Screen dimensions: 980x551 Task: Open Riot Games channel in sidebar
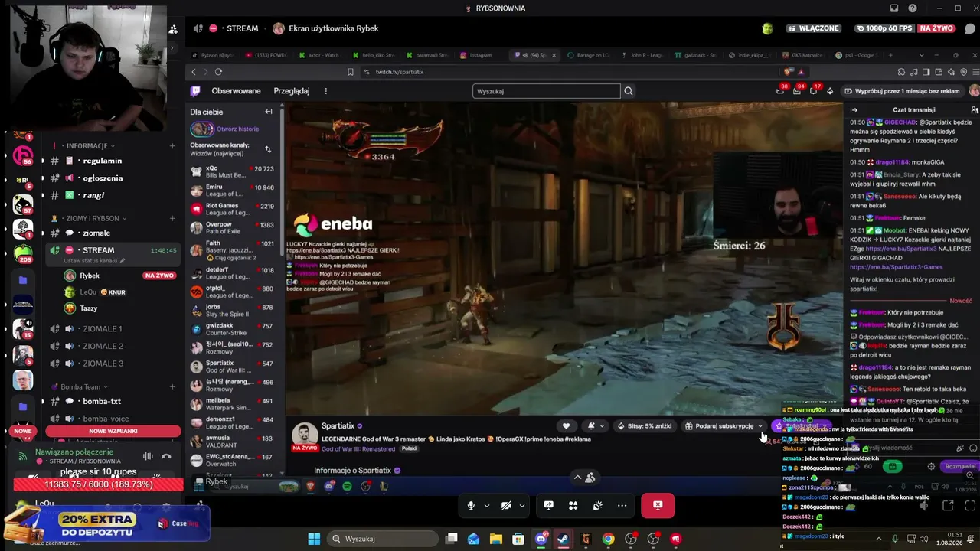[232, 209]
